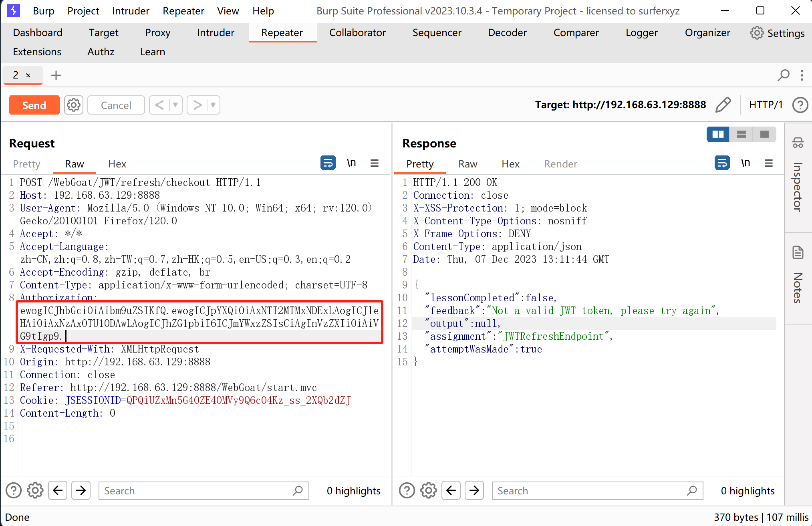The image size is (812, 526).
Task: Click the Repeater tab search magnifier
Action: pos(783,75)
